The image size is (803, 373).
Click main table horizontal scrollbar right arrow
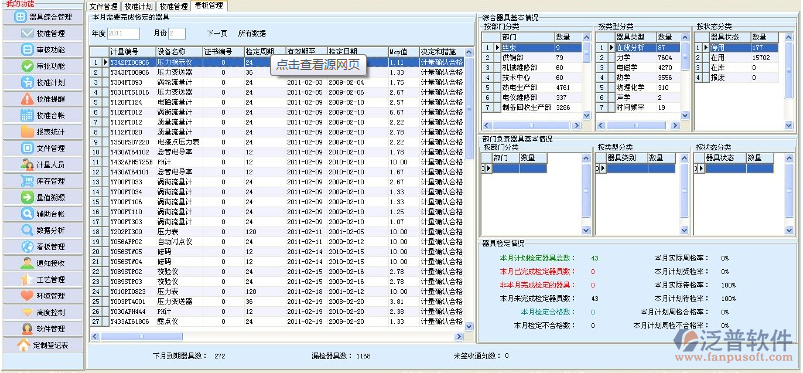pyautogui.click(x=459, y=336)
